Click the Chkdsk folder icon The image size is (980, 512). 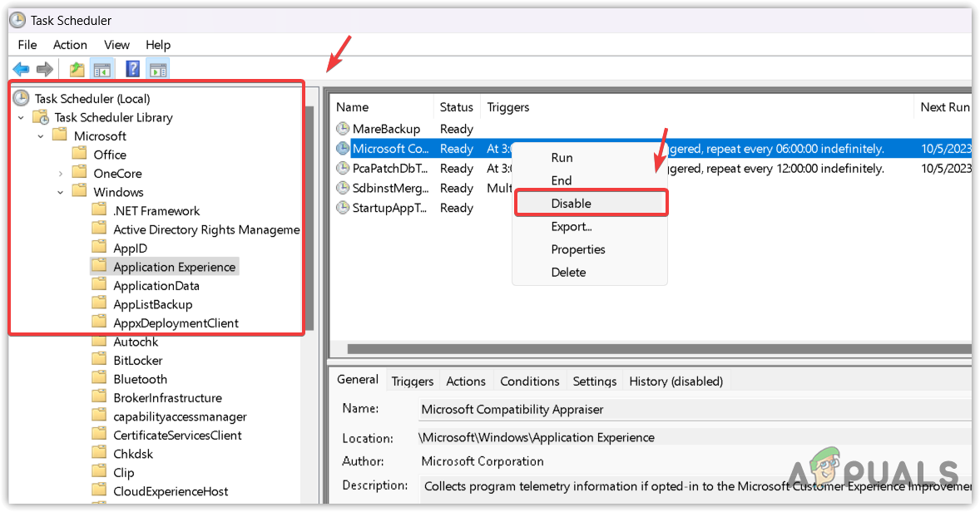pyautogui.click(x=99, y=453)
